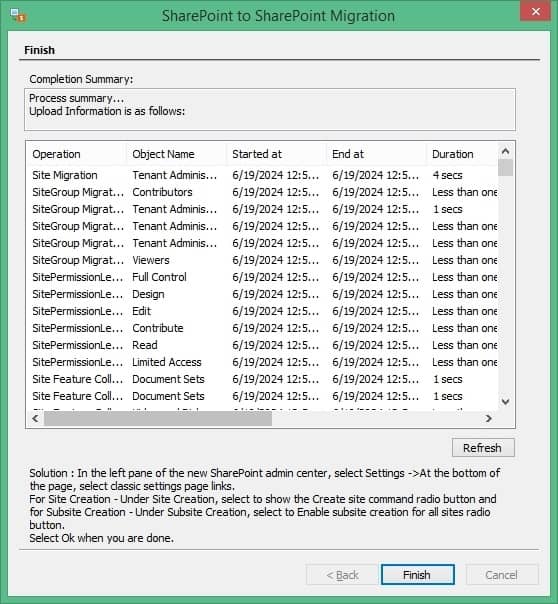This screenshot has width=558, height=604.
Task: Click the vertical scrollbar thumb
Action: point(506,168)
